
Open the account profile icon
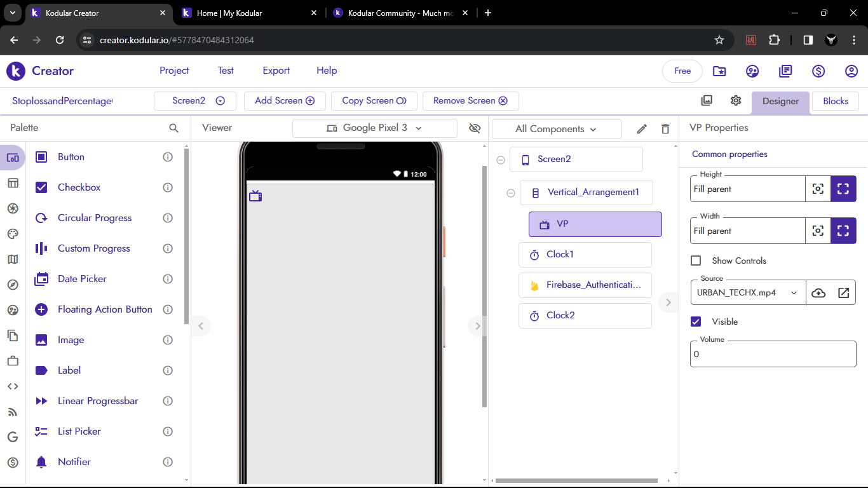point(851,71)
